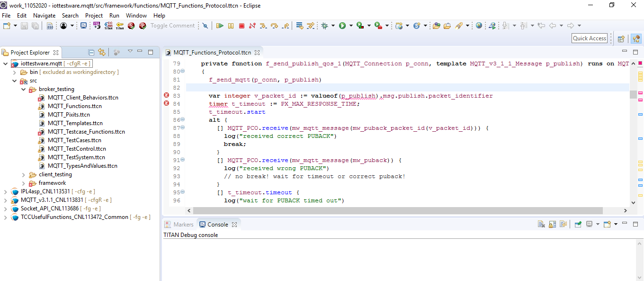Click the globe web browser icon
The image size is (644, 281).
pyautogui.click(x=479, y=26)
